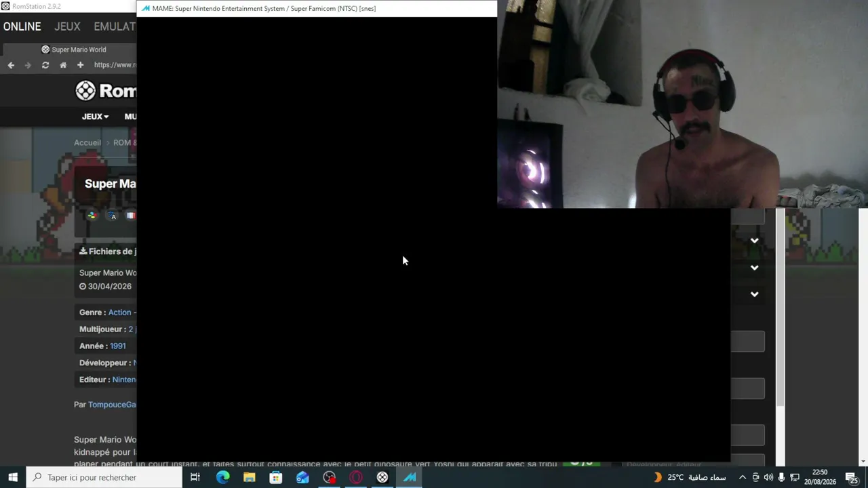Open the volume control in the system tray
868x488 pixels.
(x=768, y=477)
